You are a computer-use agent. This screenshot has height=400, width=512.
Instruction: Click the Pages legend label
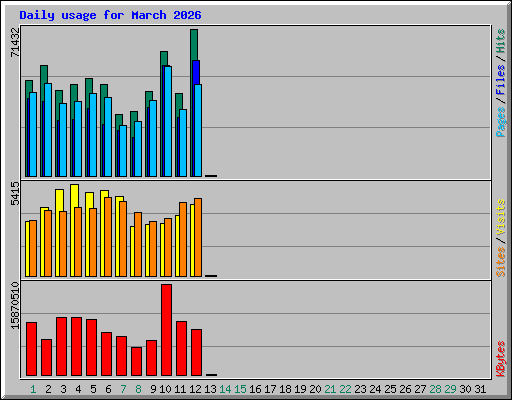pyautogui.click(x=500, y=122)
